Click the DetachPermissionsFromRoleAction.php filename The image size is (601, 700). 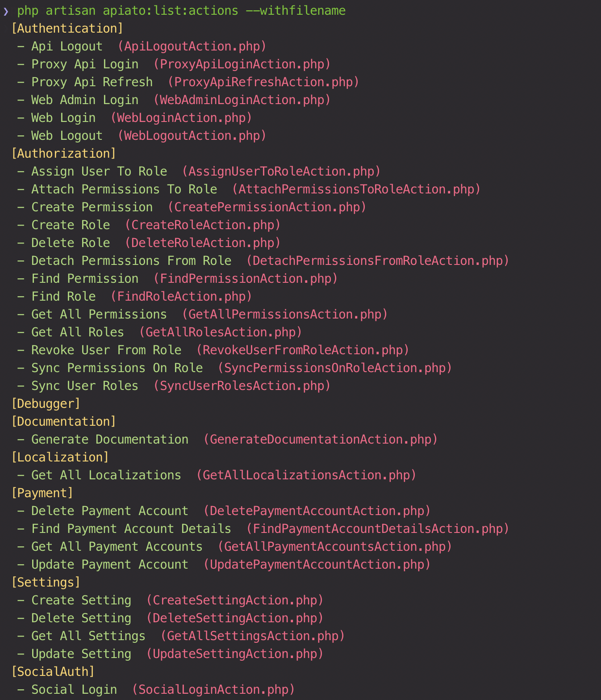click(x=377, y=261)
